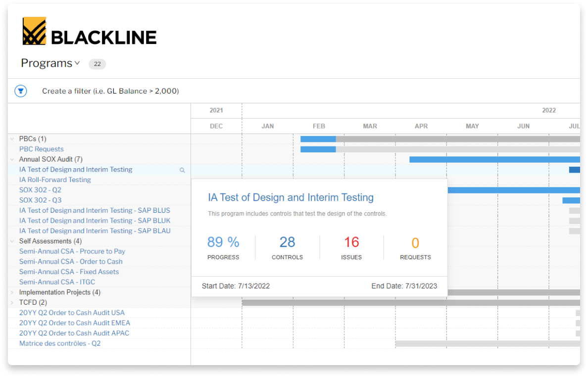
Task: Open 20YY Q2 Order to Cash Audit APAC
Action: pos(74,333)
